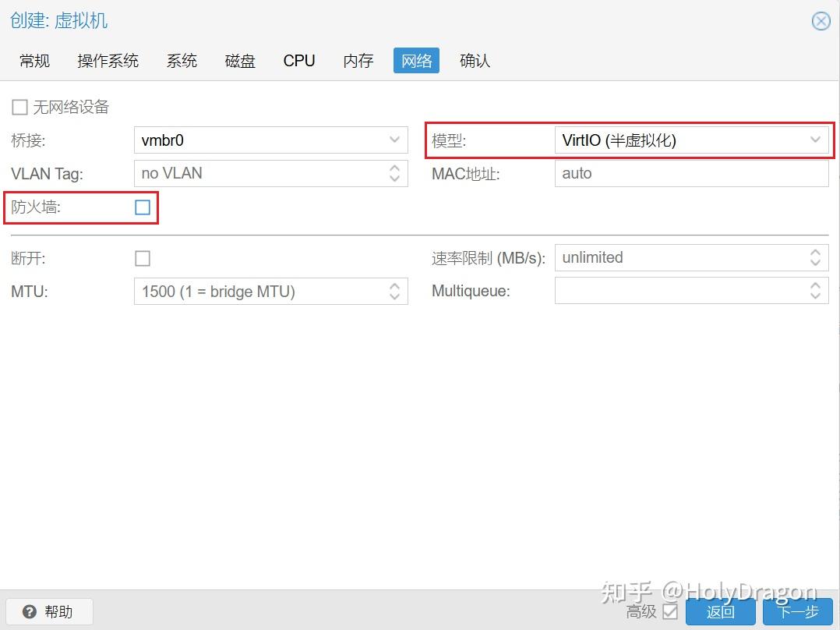Click the up arrow beside Multiqueue
Viewport: 840px width, 630px height.
[x=815, y=286]
